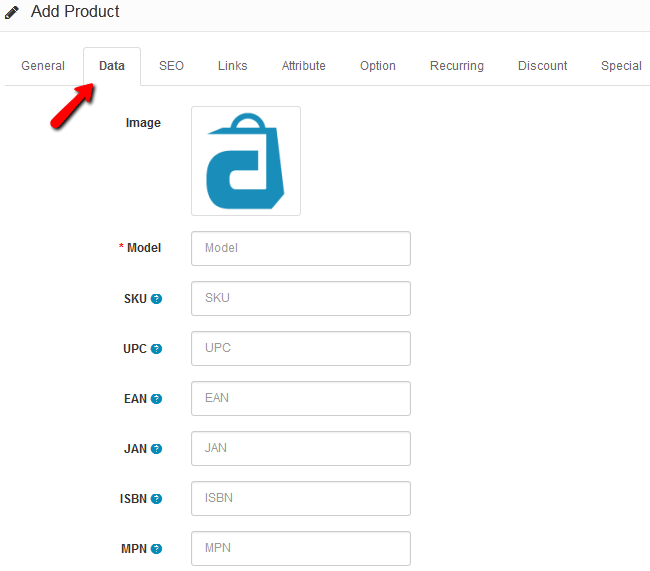Click the JAN help question-mark icon
Screen dimensions: 650x571
coord(156,449)
